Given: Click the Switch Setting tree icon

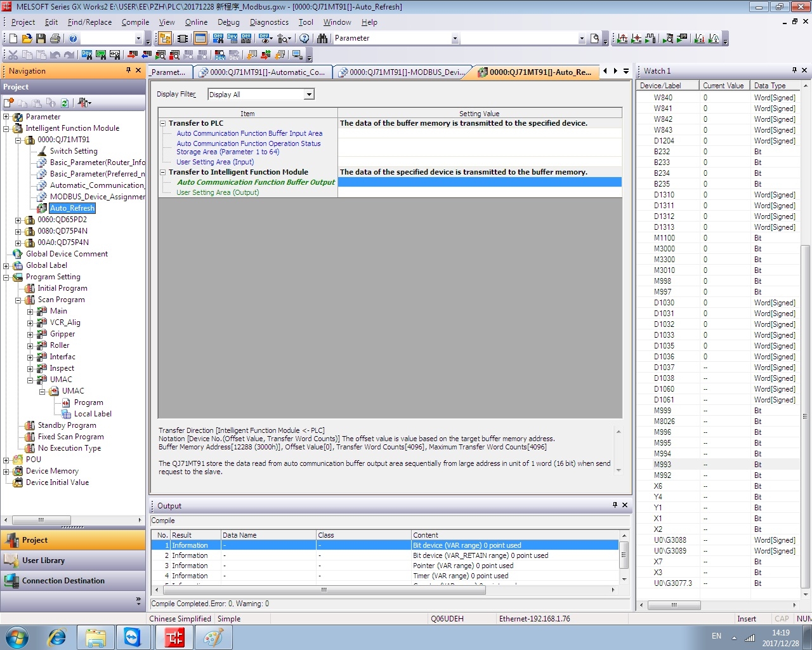Looking at the screenshot, I should tap(42, 151).
